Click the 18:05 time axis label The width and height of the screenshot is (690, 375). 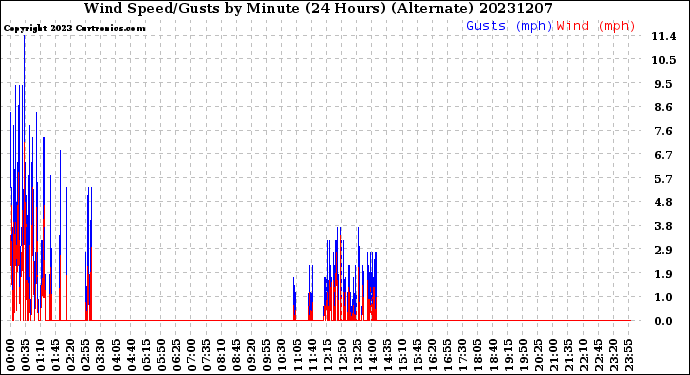(x=477, y=355)
